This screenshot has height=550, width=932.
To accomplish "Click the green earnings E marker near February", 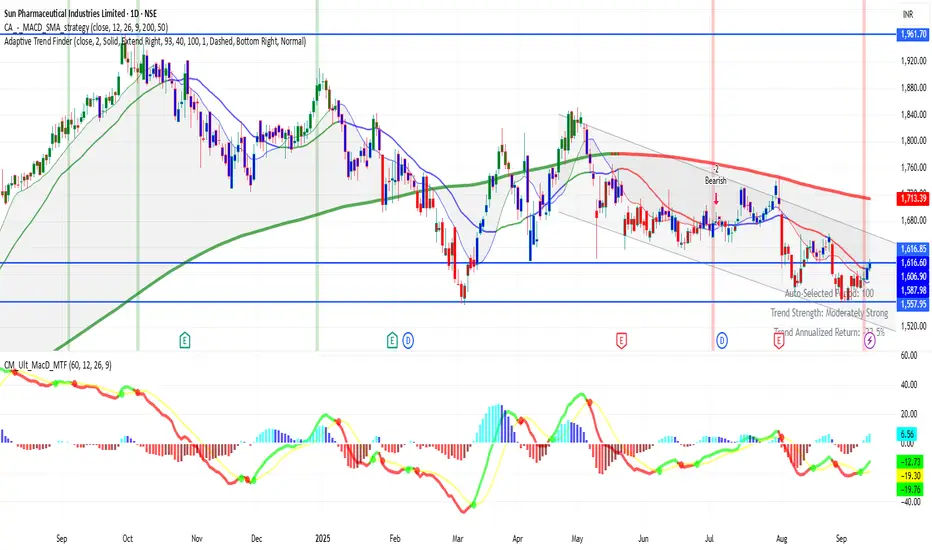I will 392,340.
